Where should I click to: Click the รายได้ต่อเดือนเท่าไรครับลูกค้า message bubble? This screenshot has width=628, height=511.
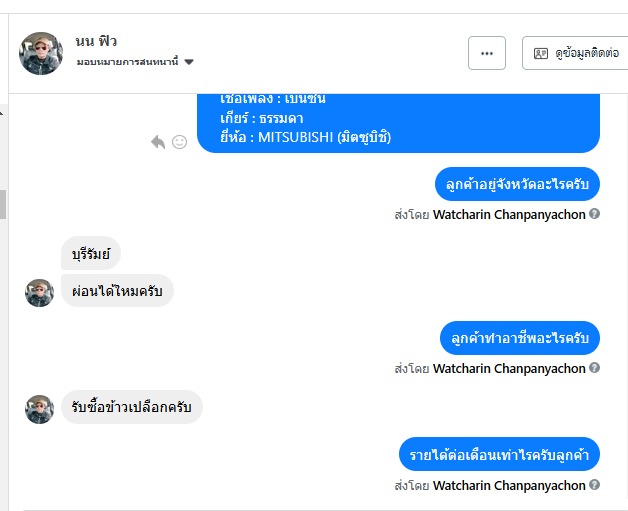[499, 455]
